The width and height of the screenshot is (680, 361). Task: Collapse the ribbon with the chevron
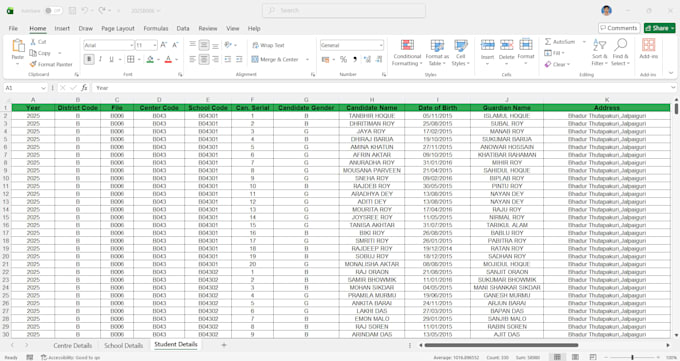point(671,73)
